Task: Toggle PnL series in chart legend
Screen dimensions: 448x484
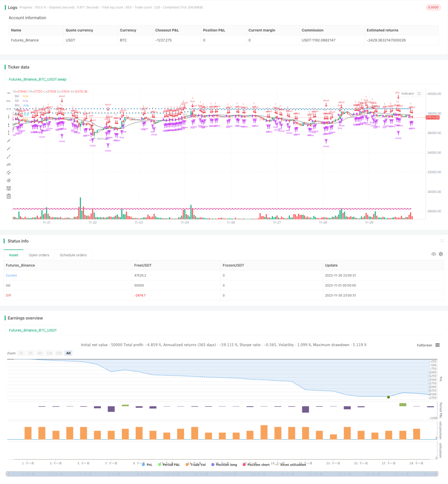Action: (147, 465)
